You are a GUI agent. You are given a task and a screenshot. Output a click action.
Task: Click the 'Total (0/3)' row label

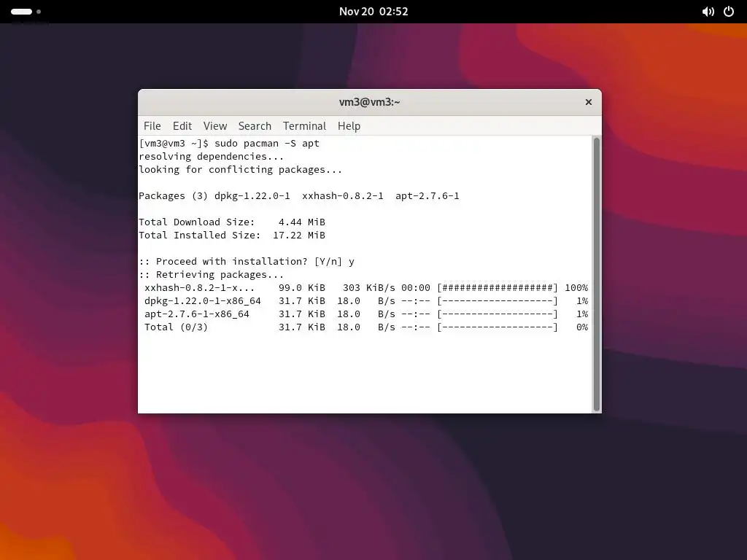click(177, 327)
